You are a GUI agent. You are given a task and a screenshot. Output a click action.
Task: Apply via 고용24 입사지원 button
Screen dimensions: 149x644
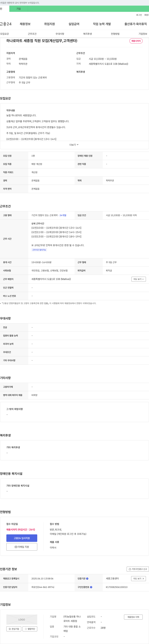22,538
